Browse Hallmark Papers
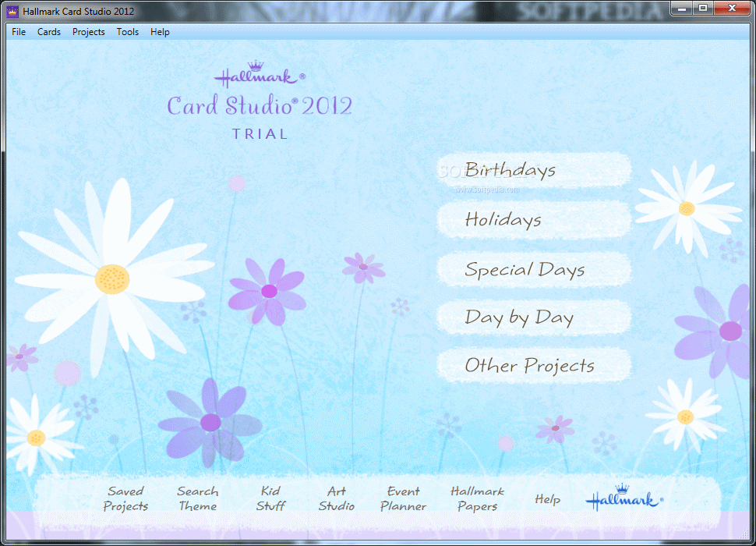Image resolution: width=756 pixels, height=546 pixels. 477,498
